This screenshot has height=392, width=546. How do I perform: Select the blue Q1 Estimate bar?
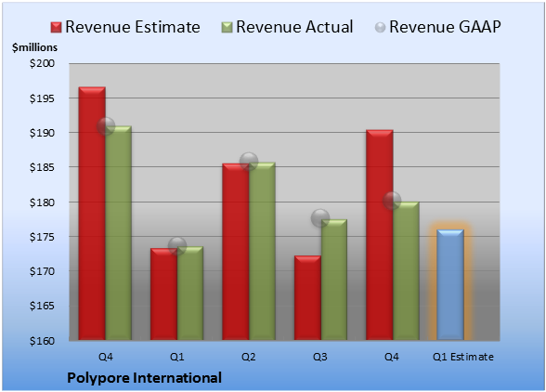450,284
